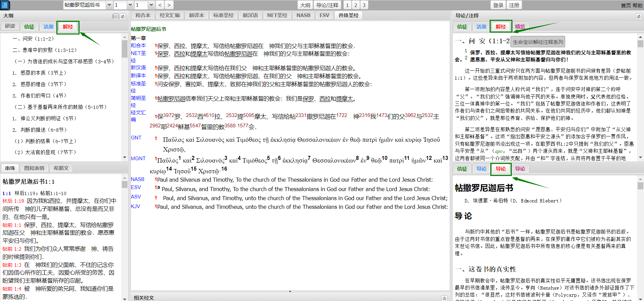Click the list view icon in 大纲 panel
Screen dimensions: 644x301
115,16
